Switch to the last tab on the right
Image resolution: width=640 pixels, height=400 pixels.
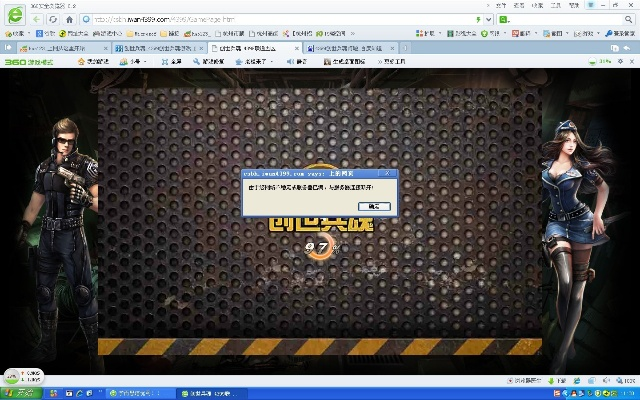pos(350,48)
